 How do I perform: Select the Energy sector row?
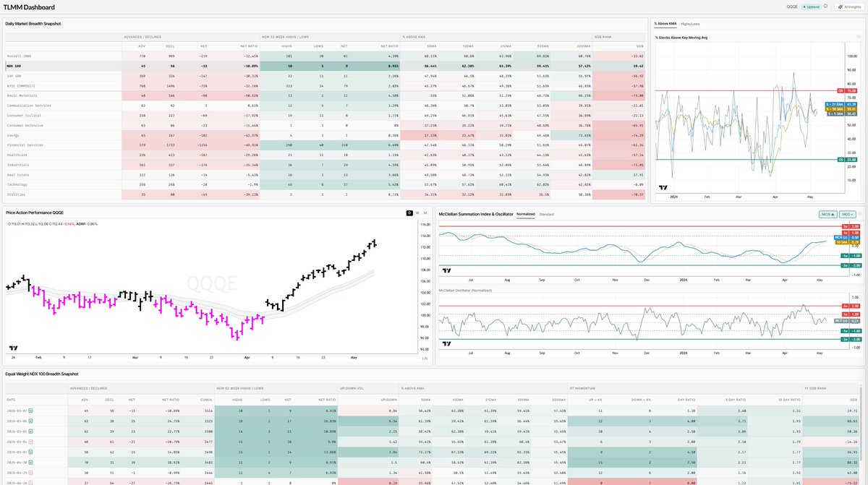325,135
